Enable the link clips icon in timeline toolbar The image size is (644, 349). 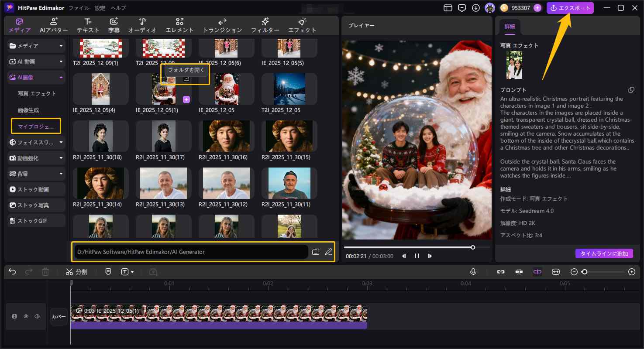click(x=501, y=272)
